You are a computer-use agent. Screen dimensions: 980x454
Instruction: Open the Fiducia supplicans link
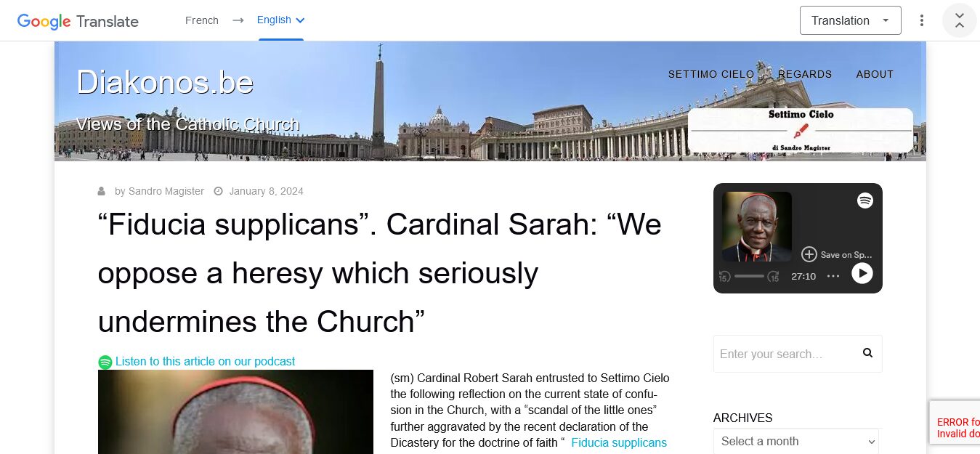pyautogui.click(x=619, y=442)
